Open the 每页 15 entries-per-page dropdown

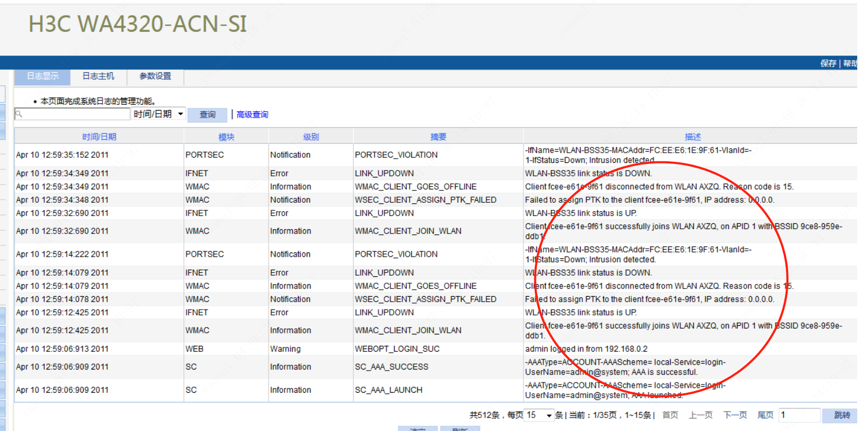tap(539, 415)
